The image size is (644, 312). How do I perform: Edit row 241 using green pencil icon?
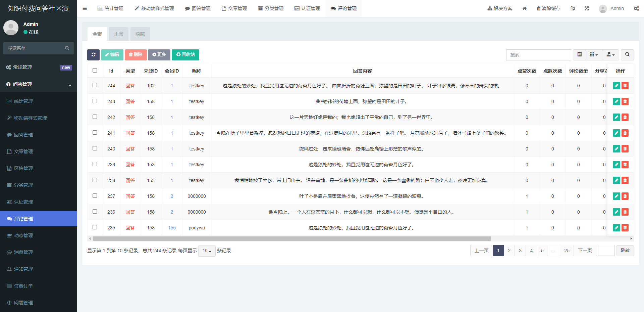[616, 133]
